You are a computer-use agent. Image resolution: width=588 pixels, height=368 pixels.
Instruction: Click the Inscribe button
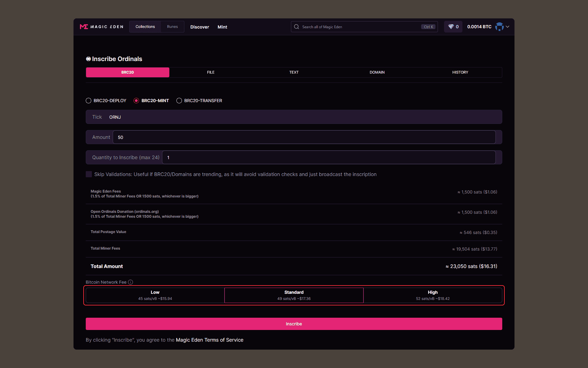coord(294,324)
